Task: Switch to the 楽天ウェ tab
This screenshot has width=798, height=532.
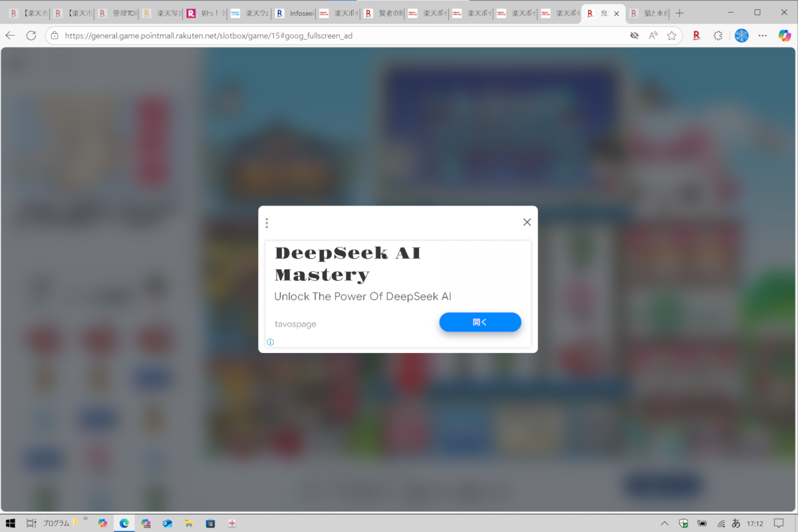Action: tap(250, 13)
